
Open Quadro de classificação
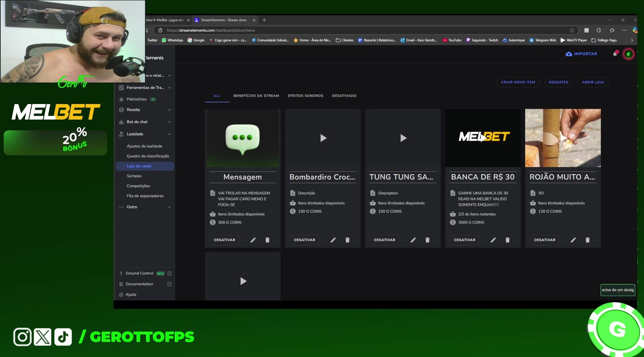click(148, 156)
